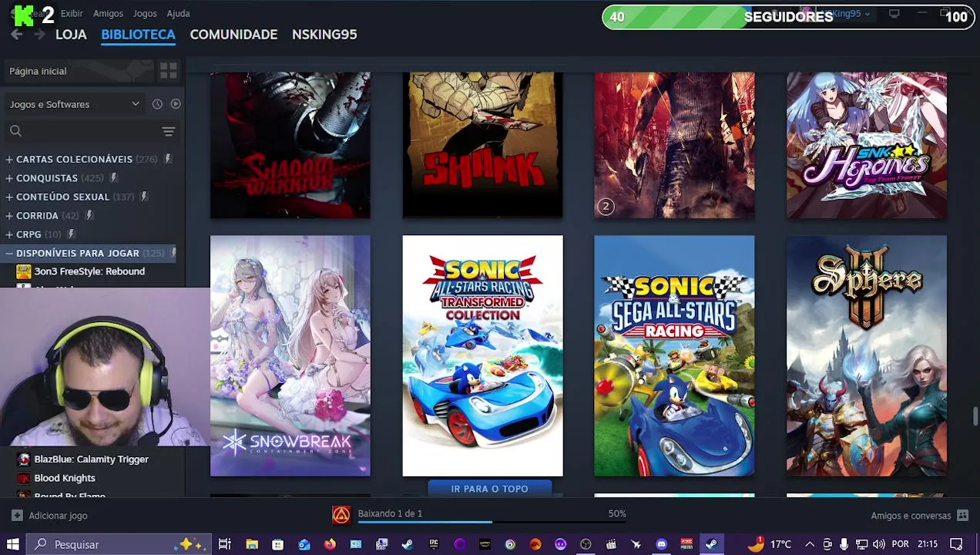The height and width of the screenshot is (555, 980).
Task: Open the Amigos menu
Action: tap(108, 13)
